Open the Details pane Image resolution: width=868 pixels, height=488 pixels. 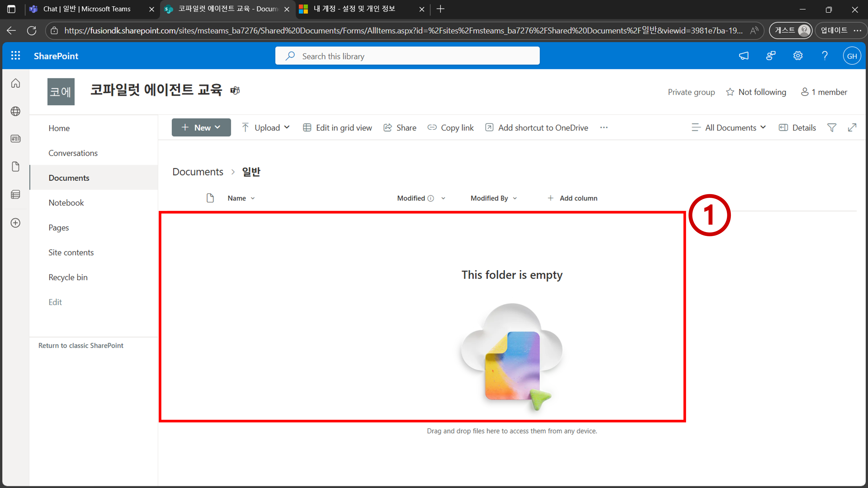coord(797,128)
